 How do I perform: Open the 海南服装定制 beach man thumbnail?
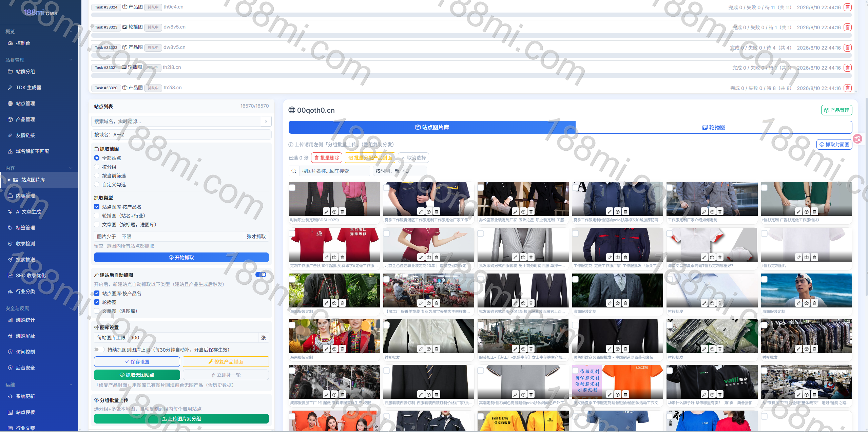point(806,290)
